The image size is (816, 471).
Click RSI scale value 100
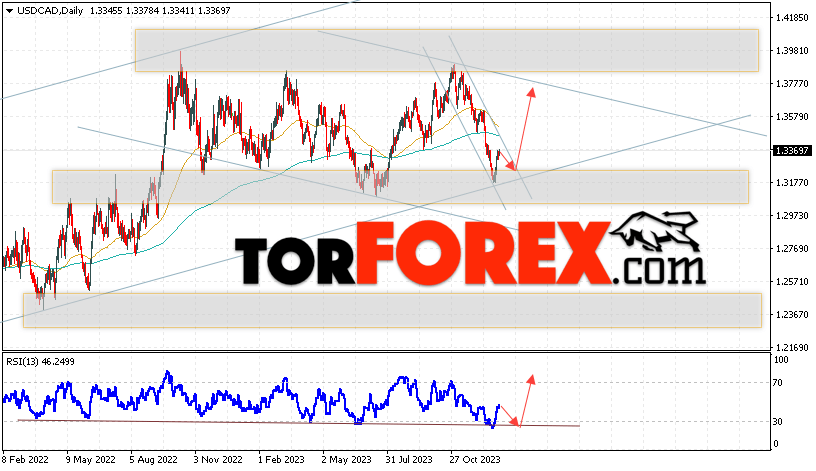tap(781, 360)
